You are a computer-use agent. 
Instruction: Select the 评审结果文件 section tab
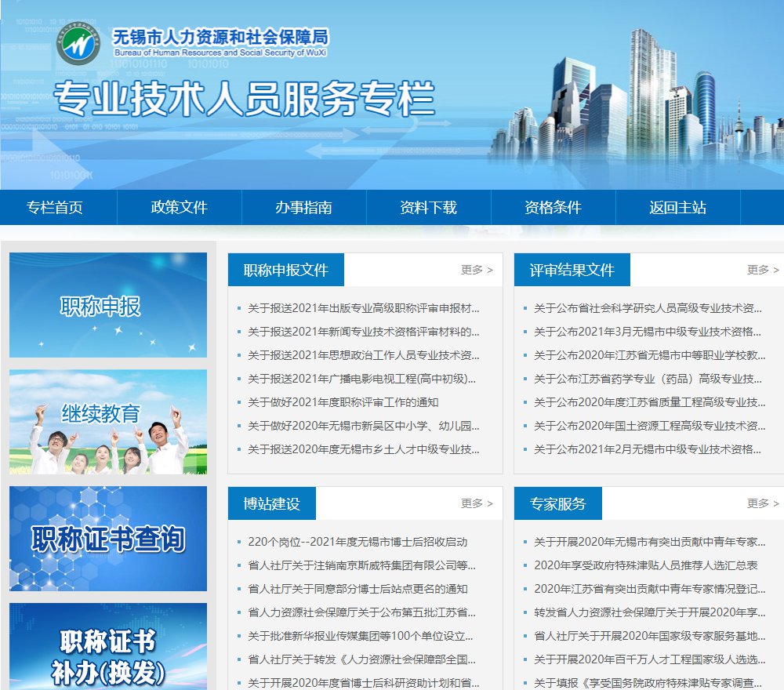(572, 270)
